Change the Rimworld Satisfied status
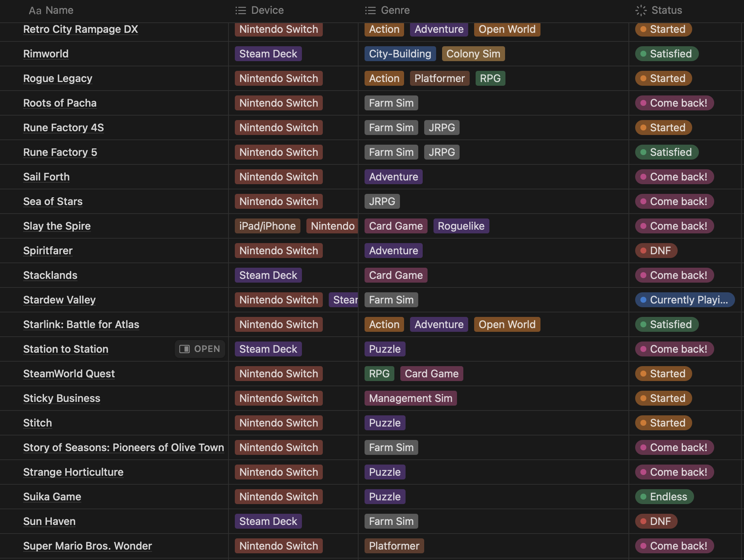Image resolution: width=744 pixels, height=560 pixels. coord(666,54)
